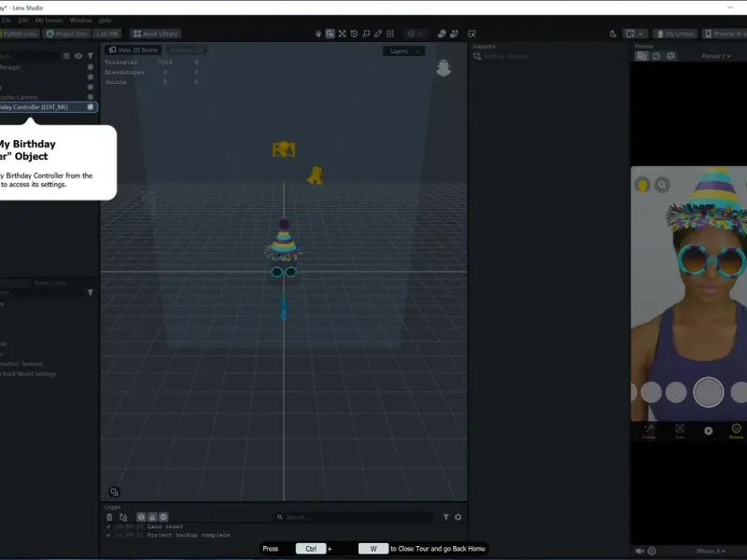
Task: Open Project Info
Action: 66,34
